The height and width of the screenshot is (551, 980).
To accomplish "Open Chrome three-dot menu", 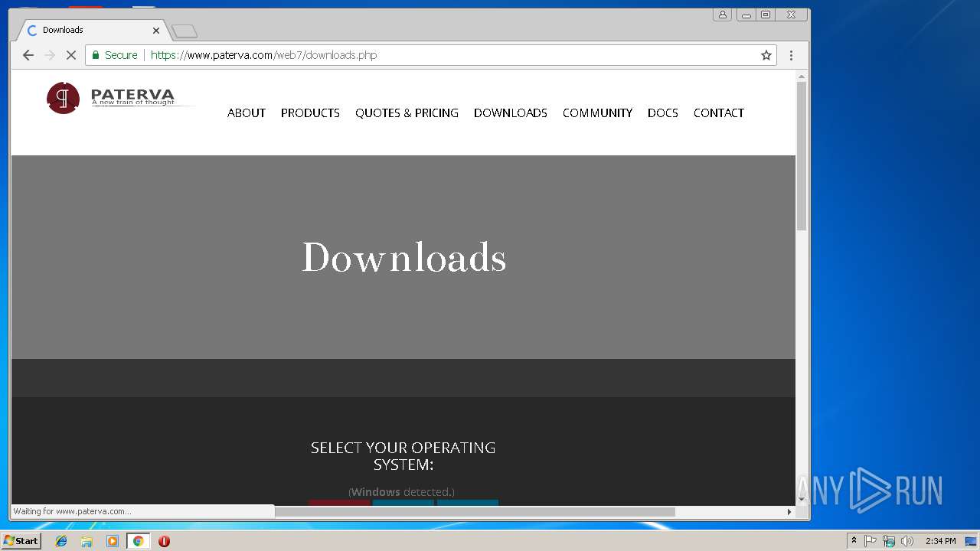I will (791, 55).
